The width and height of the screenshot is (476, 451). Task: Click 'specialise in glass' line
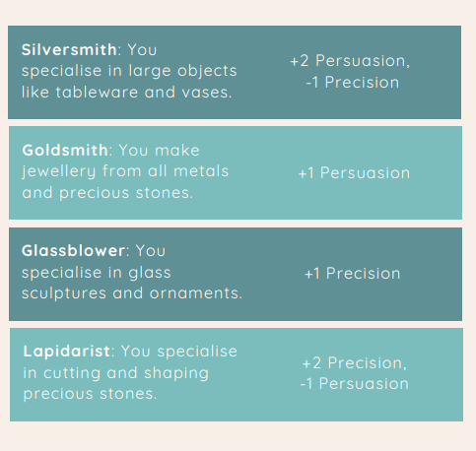coord(97,273)
